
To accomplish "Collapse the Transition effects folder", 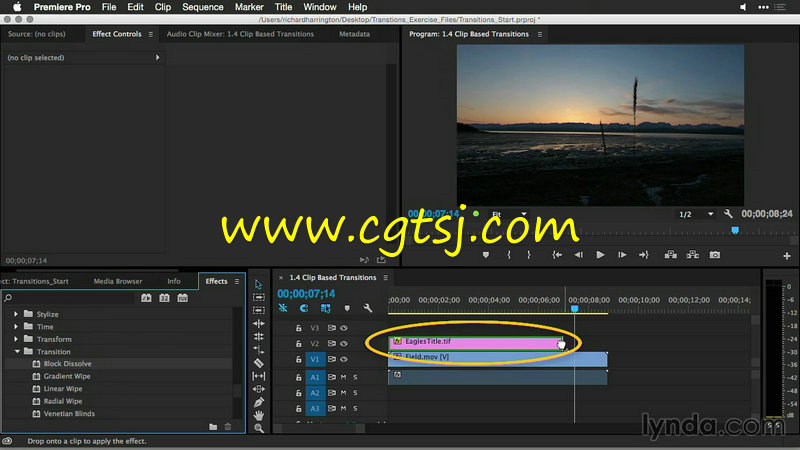I will tap(17, 352).
